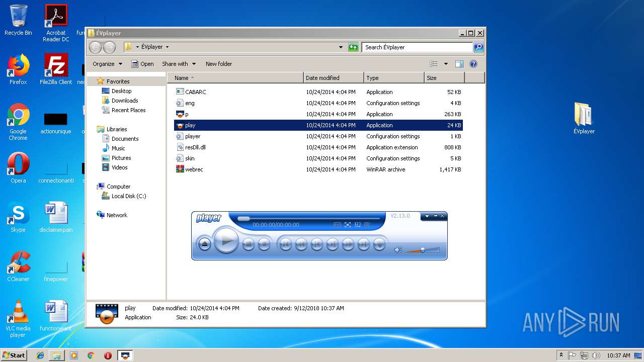Select the FileZilla Client desktop icon

pos(56,69)
